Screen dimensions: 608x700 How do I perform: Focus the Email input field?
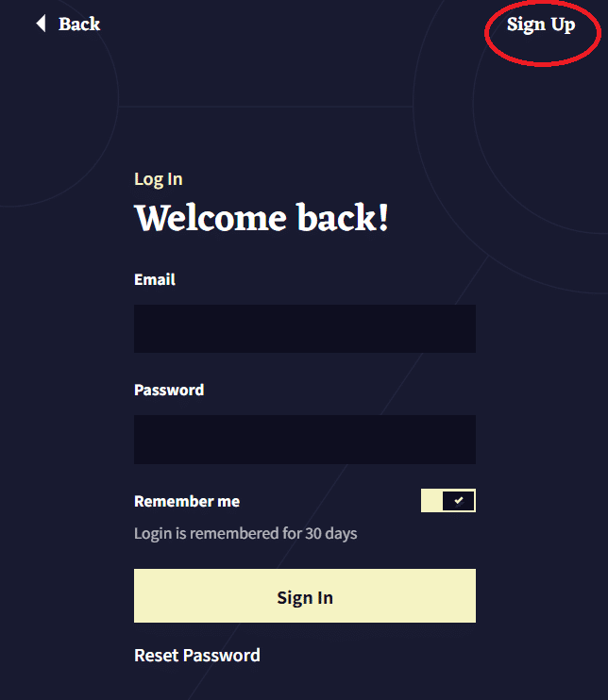click(305, 328)
